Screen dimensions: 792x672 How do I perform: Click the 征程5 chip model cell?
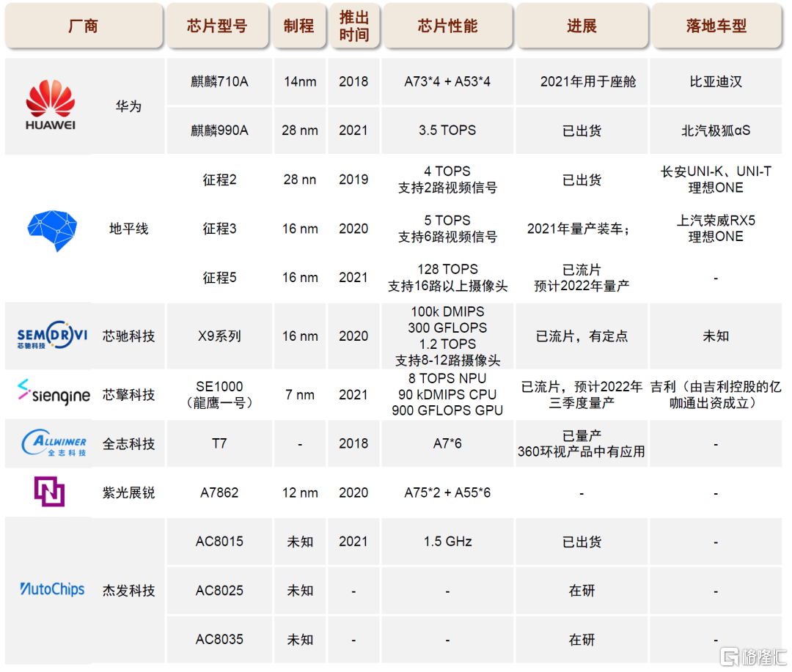[x=219, y=278]
